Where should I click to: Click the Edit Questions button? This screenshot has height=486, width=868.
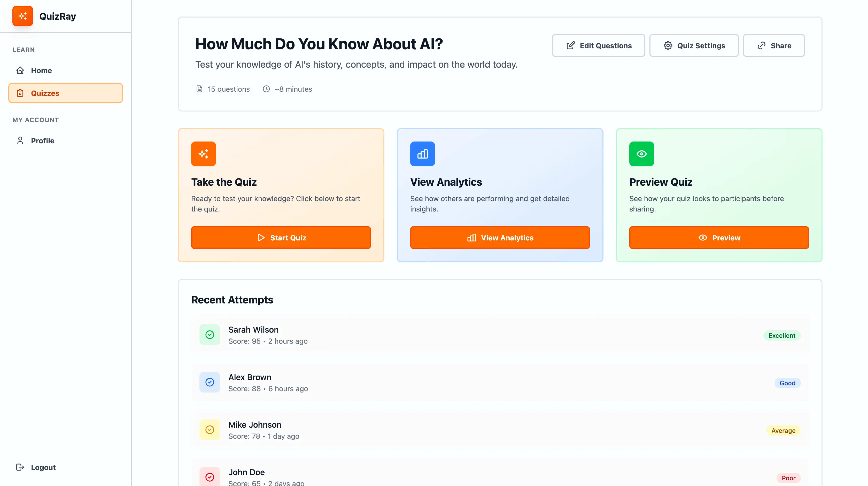click(599, 45)
